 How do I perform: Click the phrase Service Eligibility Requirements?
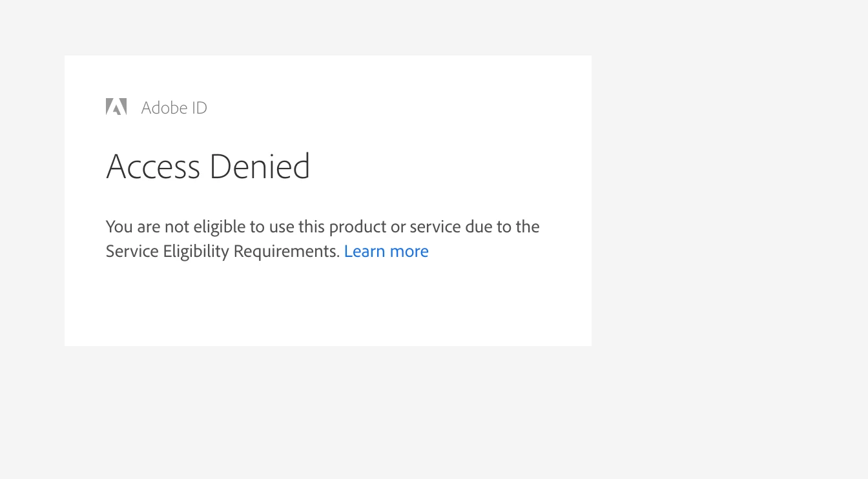point(223,251)
